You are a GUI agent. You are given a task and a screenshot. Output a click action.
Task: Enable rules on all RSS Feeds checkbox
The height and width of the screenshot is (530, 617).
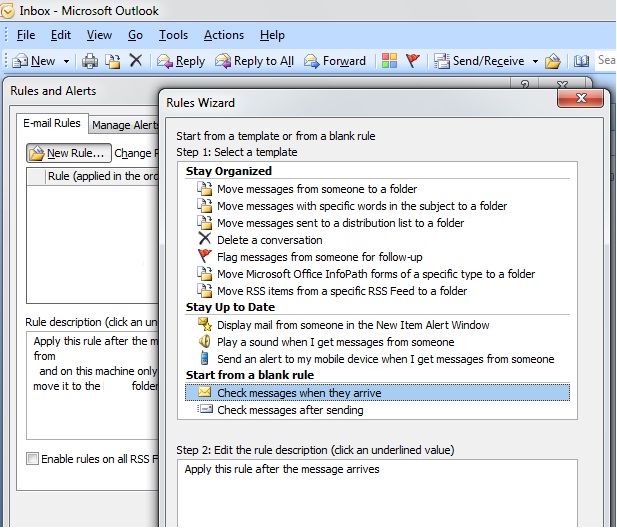[x=33, y=459]
